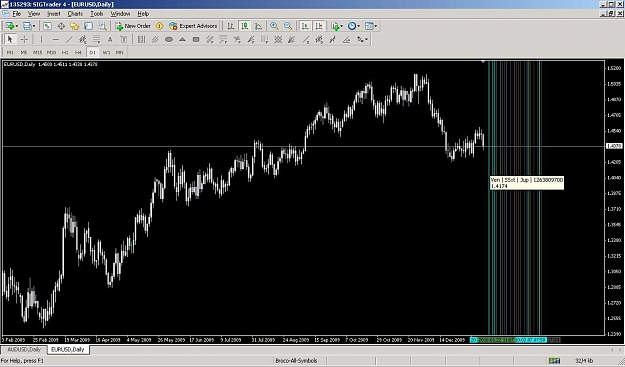Switch timeframe to MN

click(x=120, y=52)
